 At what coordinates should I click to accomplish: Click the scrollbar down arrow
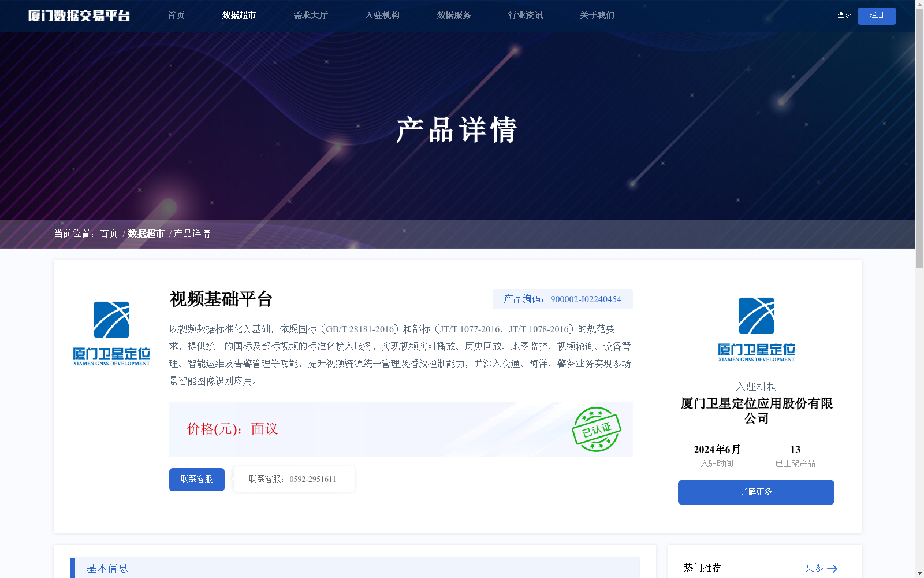click(x=919, y=573)
